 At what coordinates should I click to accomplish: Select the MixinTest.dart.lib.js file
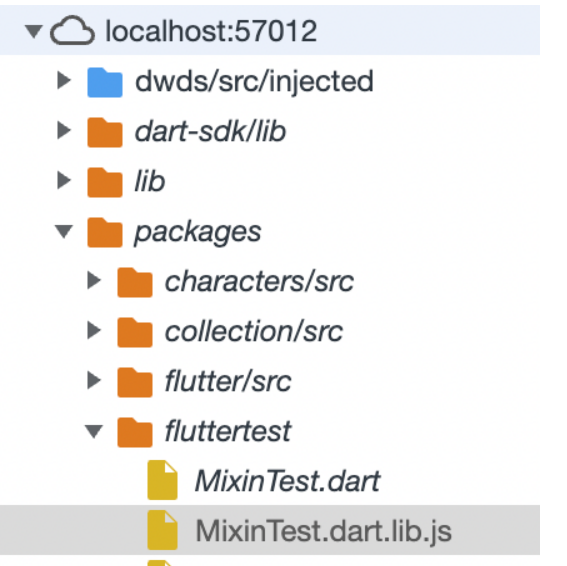click(x=270, y=530)
